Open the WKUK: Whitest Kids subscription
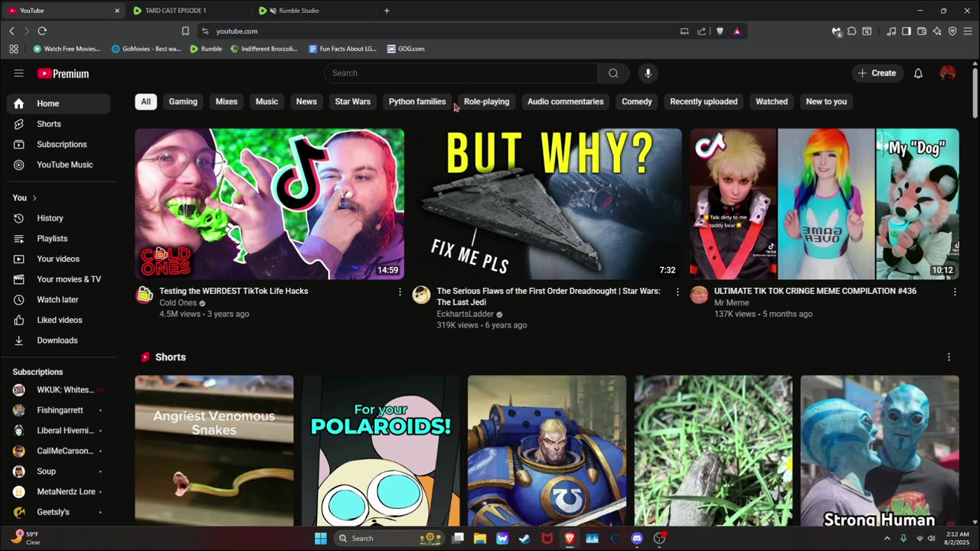The height and width of the screenshot is (551, 980). click(58, 390)
